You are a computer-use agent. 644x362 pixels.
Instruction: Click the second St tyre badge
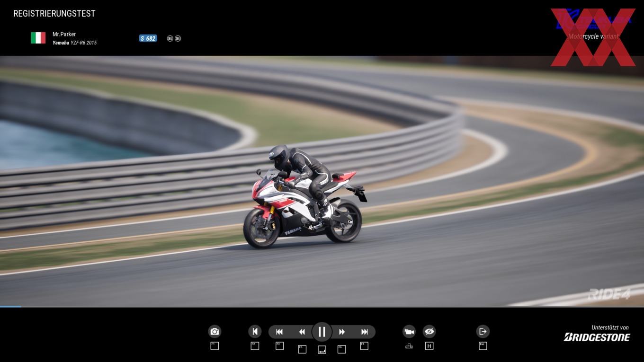click(178, 38)
